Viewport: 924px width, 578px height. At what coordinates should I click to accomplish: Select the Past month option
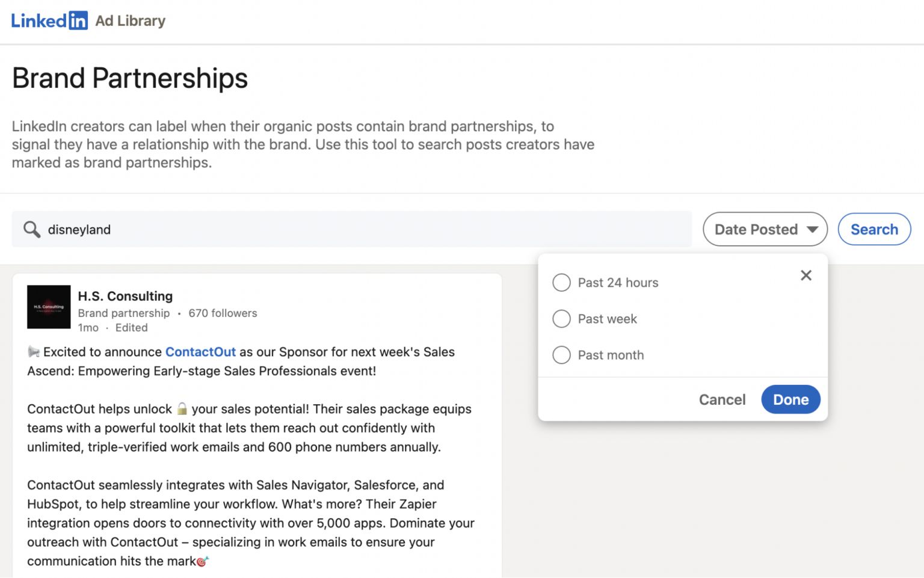(561, 355)
